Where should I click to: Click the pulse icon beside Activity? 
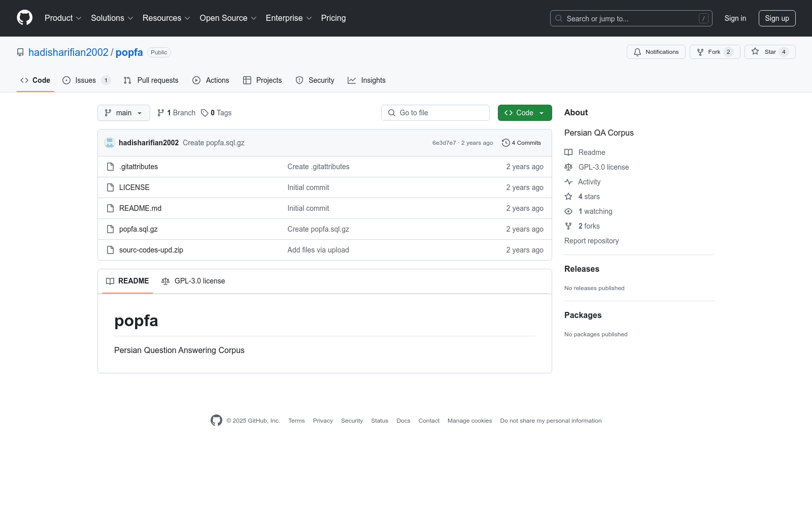coord(568,182)
